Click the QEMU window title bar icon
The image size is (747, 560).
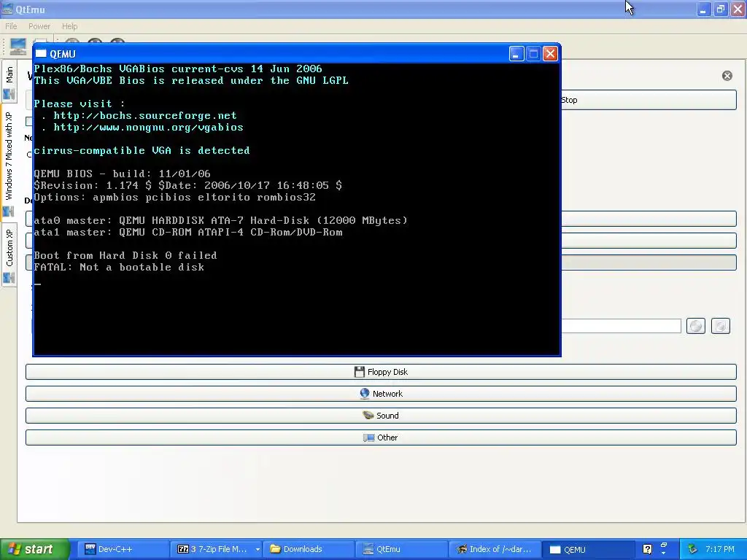(42, 54)
